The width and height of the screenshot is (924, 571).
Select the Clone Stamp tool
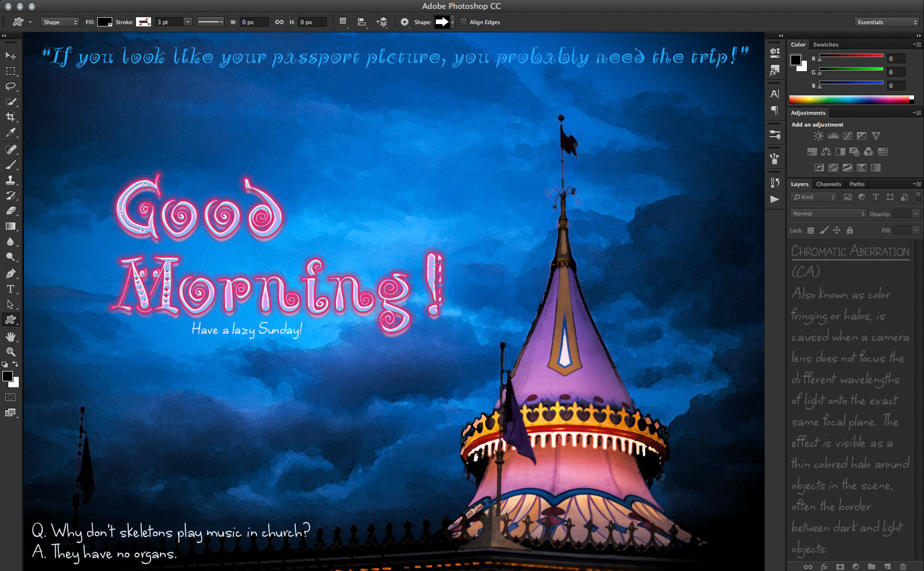click(x=11, y=180)
